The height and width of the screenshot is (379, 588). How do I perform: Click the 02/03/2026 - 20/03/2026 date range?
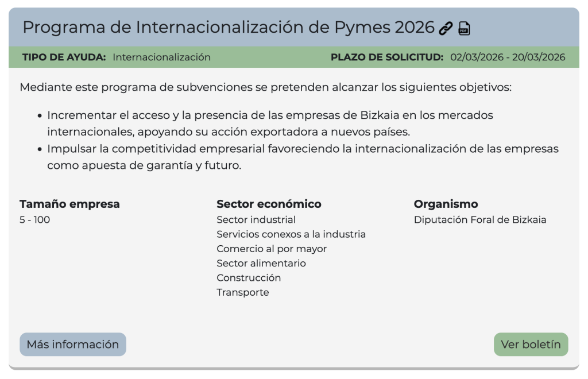(508, 57)
